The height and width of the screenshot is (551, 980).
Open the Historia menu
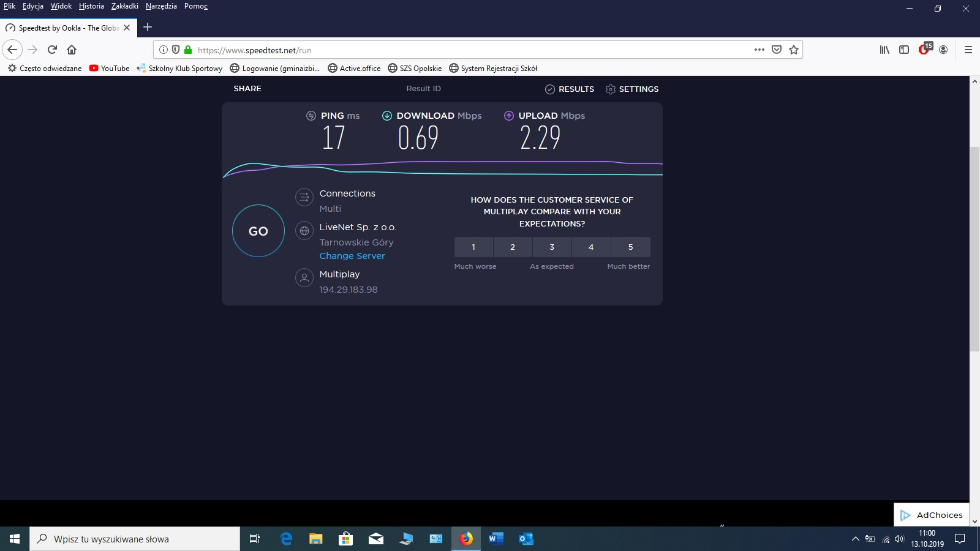91,6
